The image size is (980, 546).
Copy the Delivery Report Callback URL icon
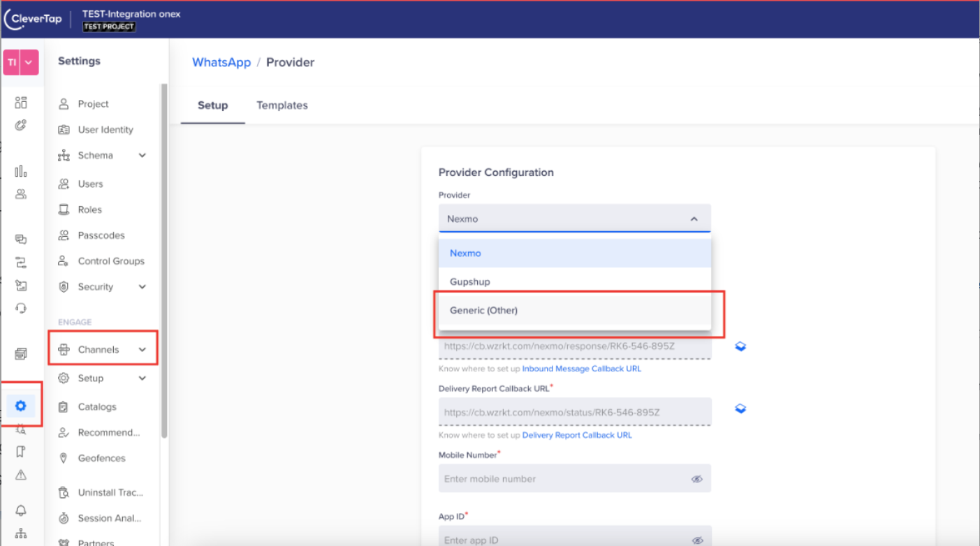tap(740, 408)
